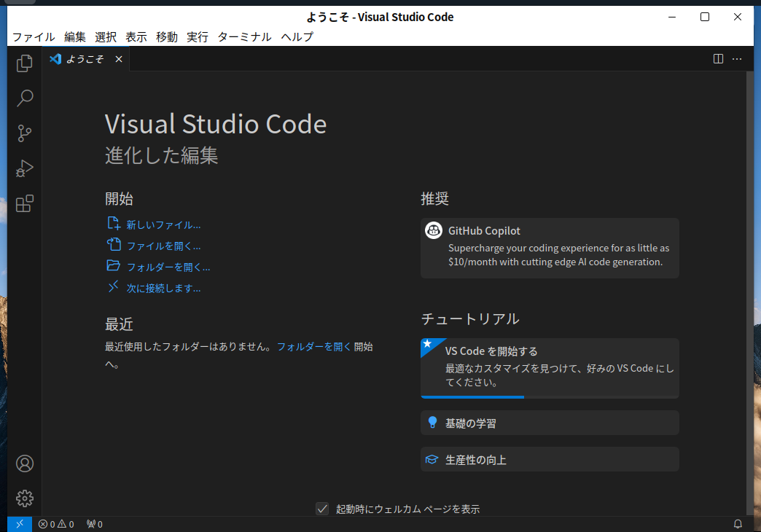
Task: Open the VS Code を開始する walkthrough
Action: pos(550,368)
